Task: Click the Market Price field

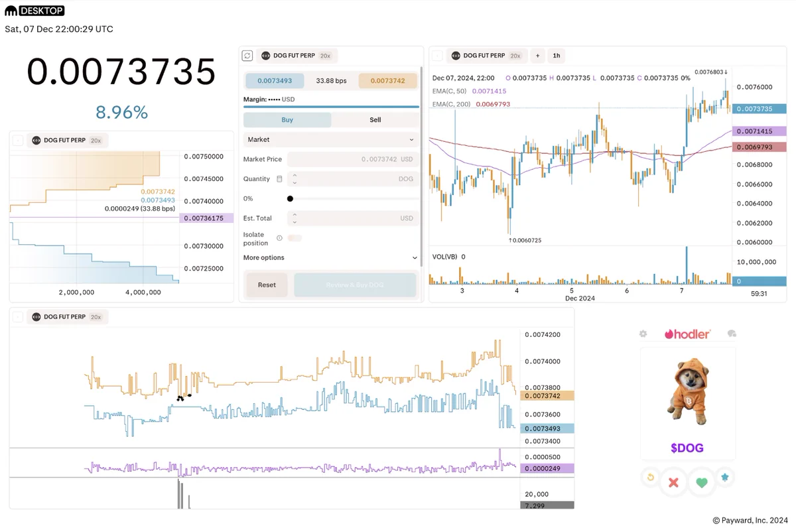Action: tap(354, 159)
